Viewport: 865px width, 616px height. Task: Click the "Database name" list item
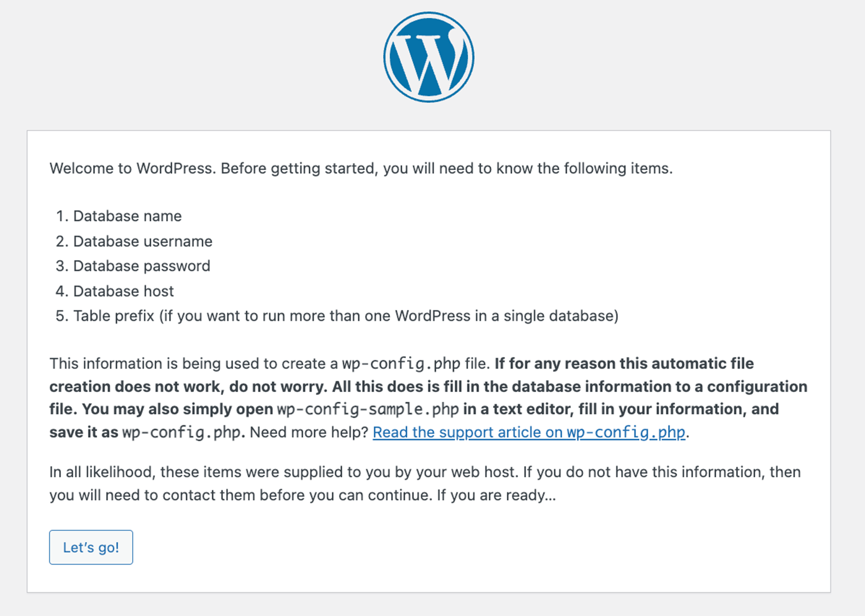(x=127, y=216)
